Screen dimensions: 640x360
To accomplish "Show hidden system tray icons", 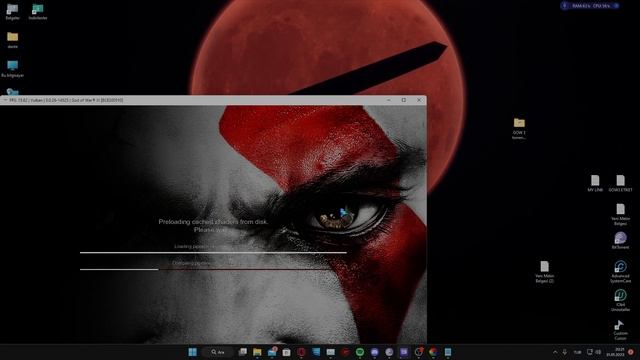I will 555,352.
